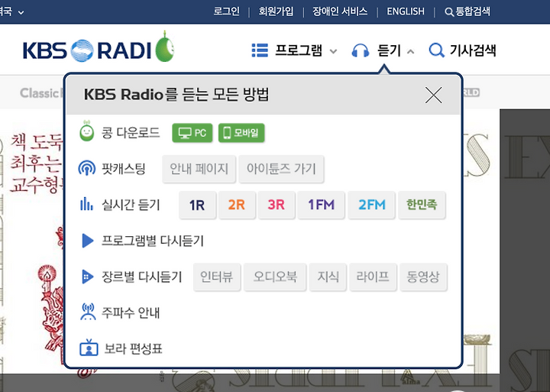Click the Classic tab behind the popup
The image size is (550, 392).
pyautogui.click(x=41, y=93)
